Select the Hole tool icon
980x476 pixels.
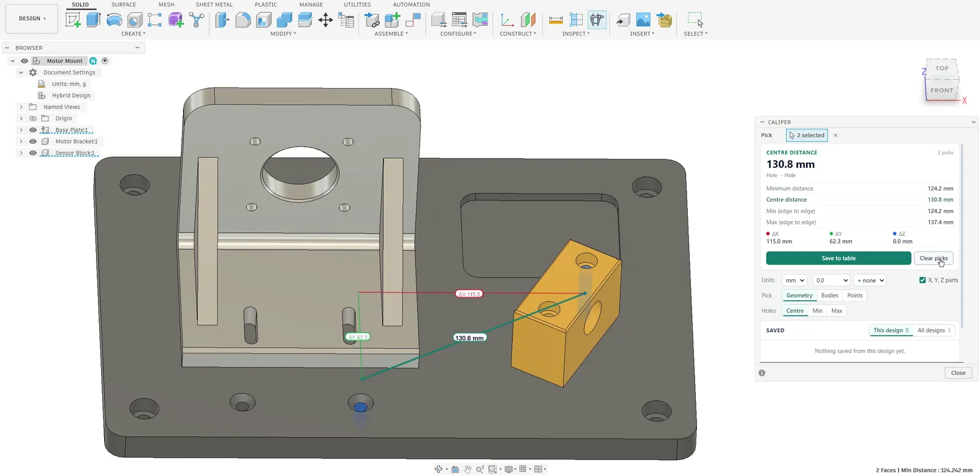(135, 20)
